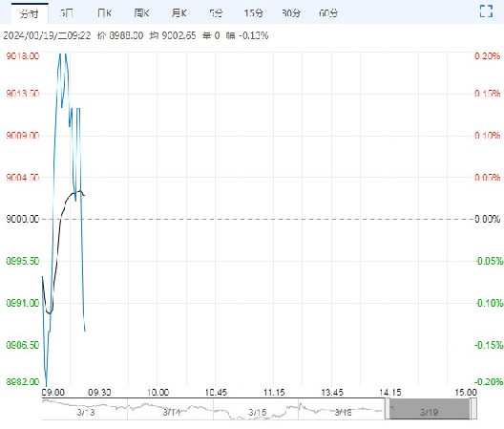Open the 月K chart tab
The width and height of the screenshot is (504, 429).
point(179,13)
